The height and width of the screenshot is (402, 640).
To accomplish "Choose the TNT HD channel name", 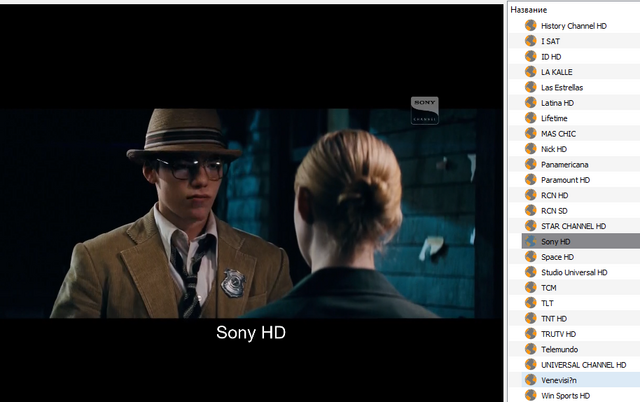I will (554, 318).
